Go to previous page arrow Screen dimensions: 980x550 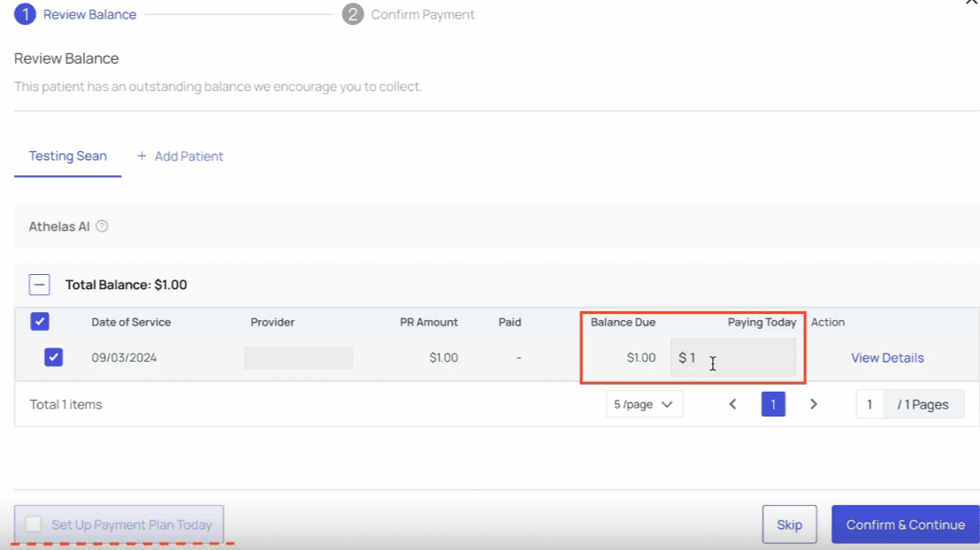click(x=732, y=404)
